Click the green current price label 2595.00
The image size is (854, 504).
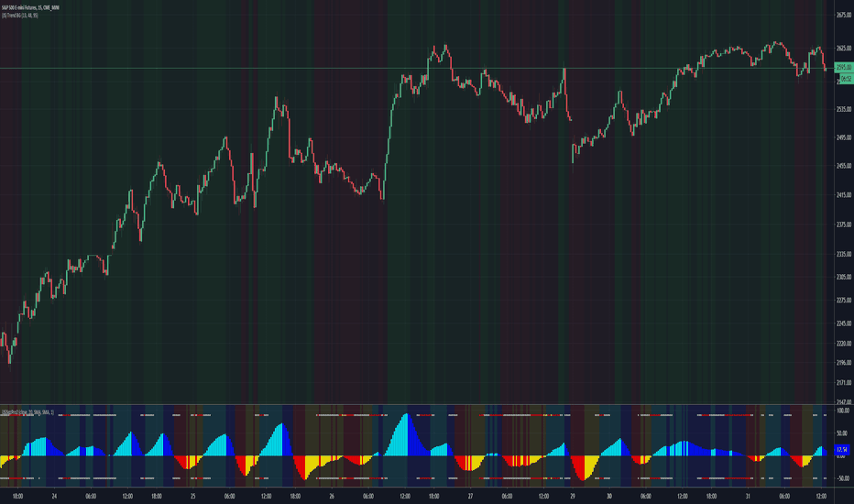[844, 68]
